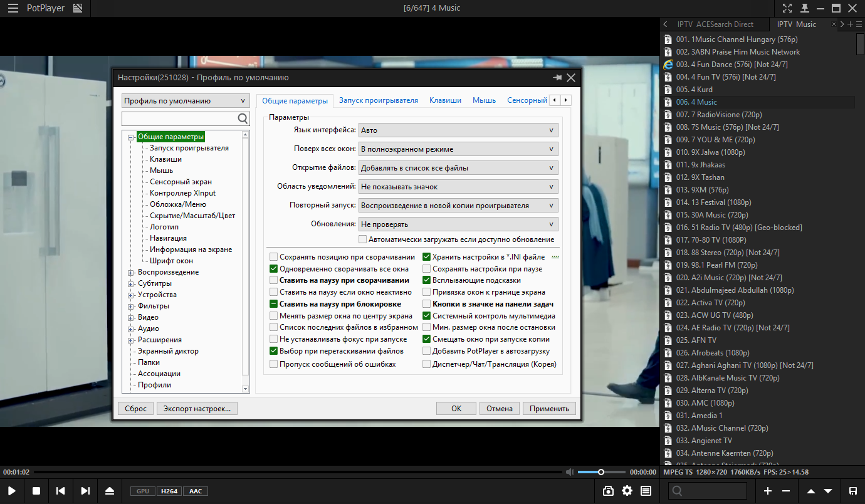
Task: Expand the 'Субтитры' tree node
Action: [x=131, y=284]
